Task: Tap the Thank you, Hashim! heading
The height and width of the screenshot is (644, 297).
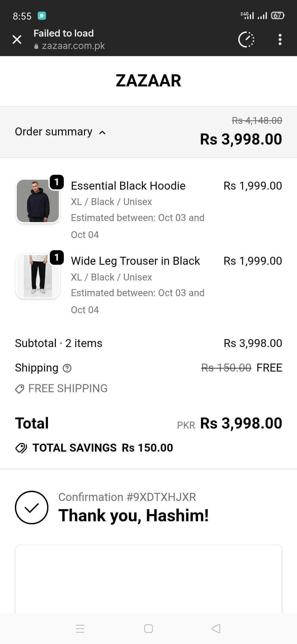Action: click(133, 515)
